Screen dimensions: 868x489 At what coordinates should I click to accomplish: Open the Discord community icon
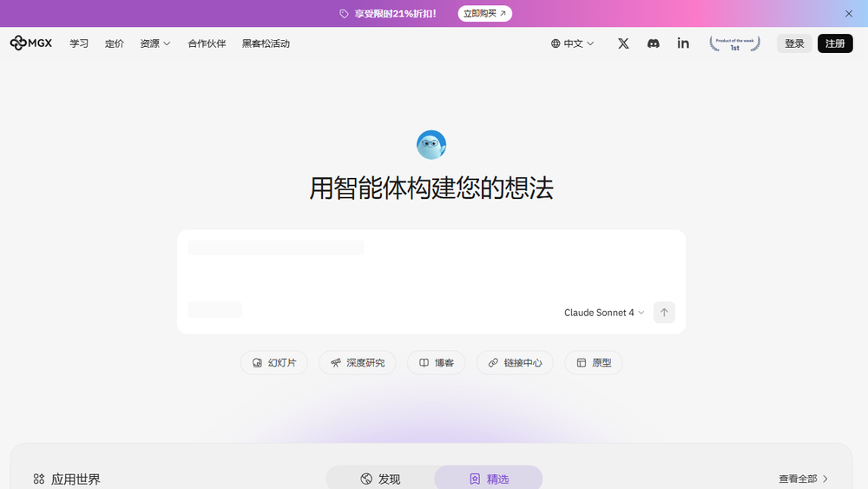[x=654, y=43]
